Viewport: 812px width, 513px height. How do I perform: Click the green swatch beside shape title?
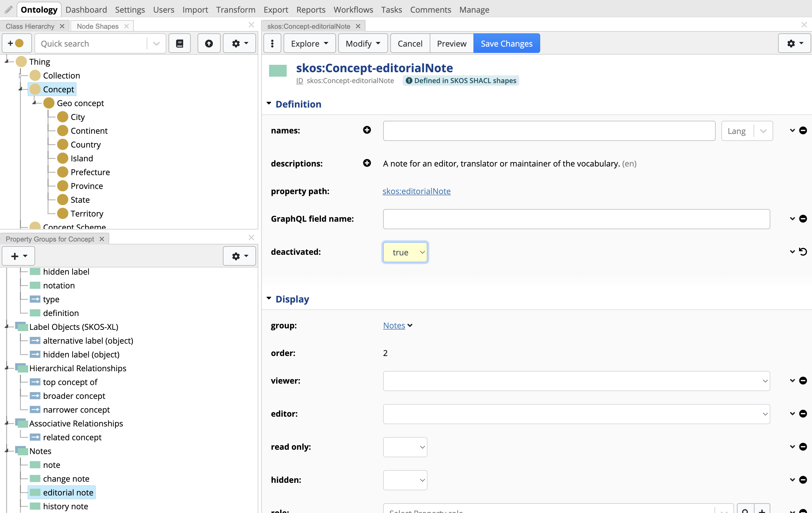[278, 71]
